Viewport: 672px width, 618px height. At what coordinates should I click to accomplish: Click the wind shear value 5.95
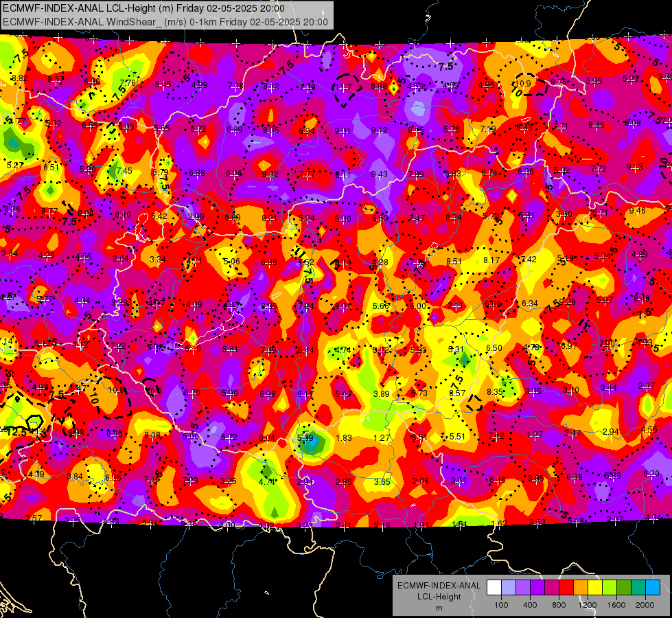[594, 80]
